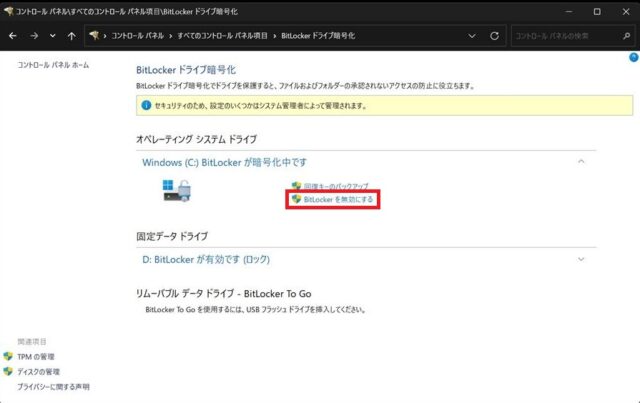
Task: Click the title bar window icon
Action: [9, 11]
